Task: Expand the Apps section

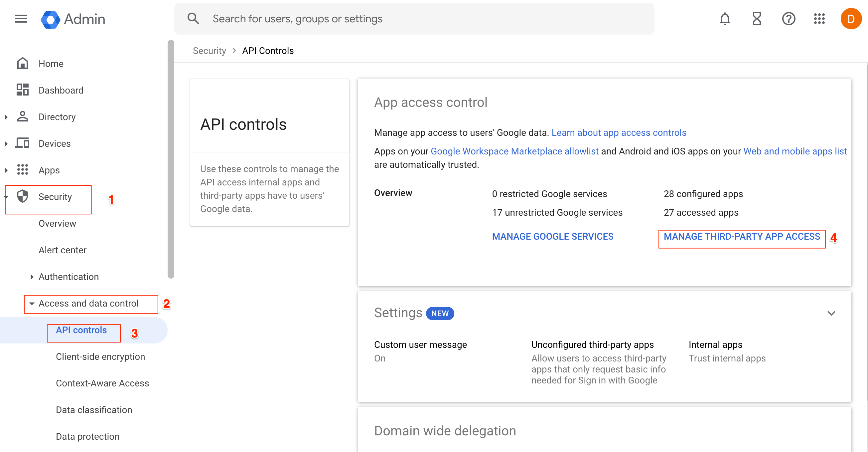Action: 6,170
